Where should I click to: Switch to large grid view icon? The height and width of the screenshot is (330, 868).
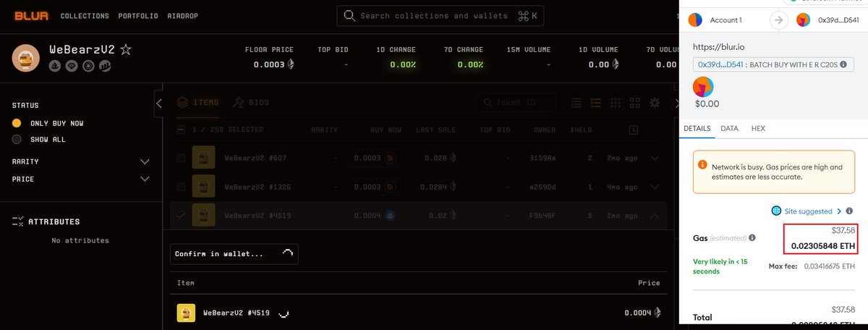635,103
